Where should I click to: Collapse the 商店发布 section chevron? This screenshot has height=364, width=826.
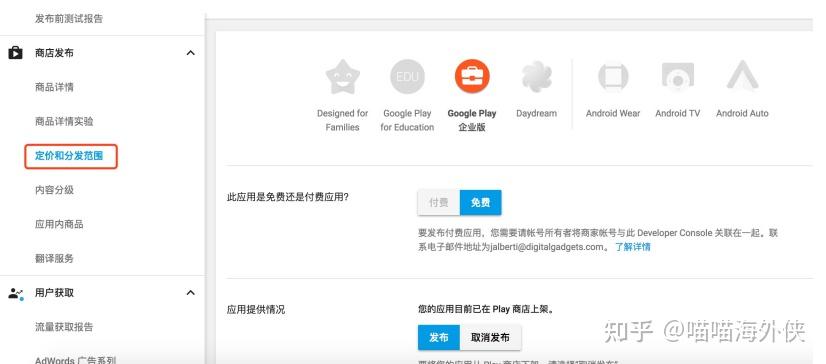pyautogui.click(x=191, y=53)
